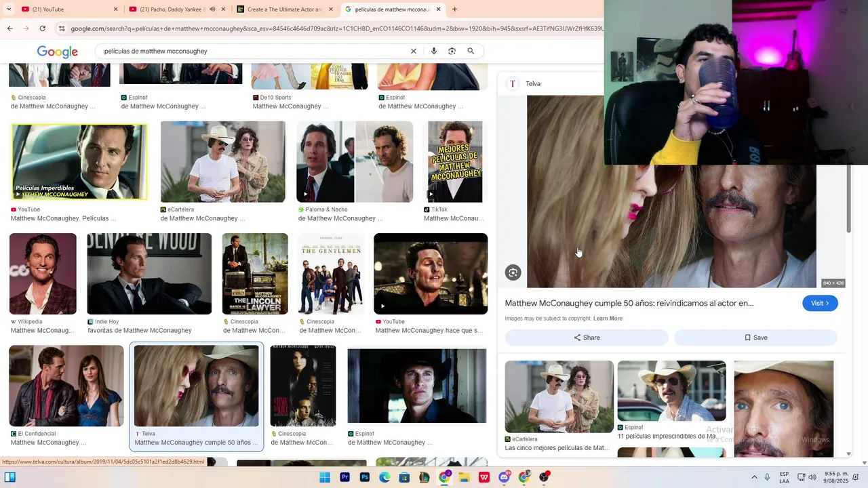Click the browser Back arrow
This screenshot has height=488, width=868.
[9, 28]
